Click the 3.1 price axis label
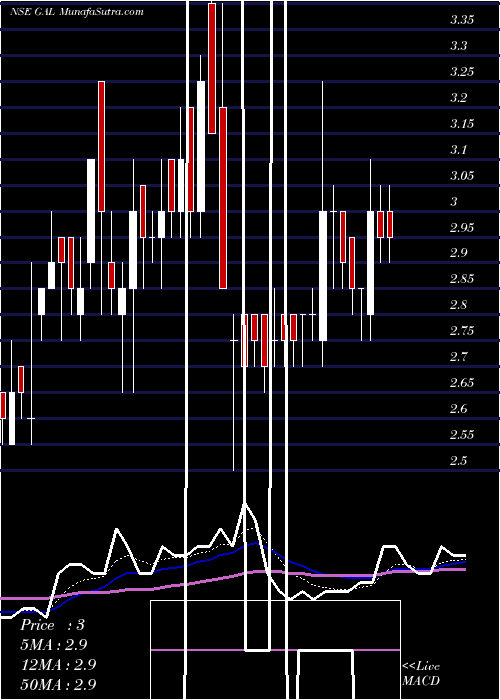The width and height of the screenshot is (500, 700). (x=459, y=150)
